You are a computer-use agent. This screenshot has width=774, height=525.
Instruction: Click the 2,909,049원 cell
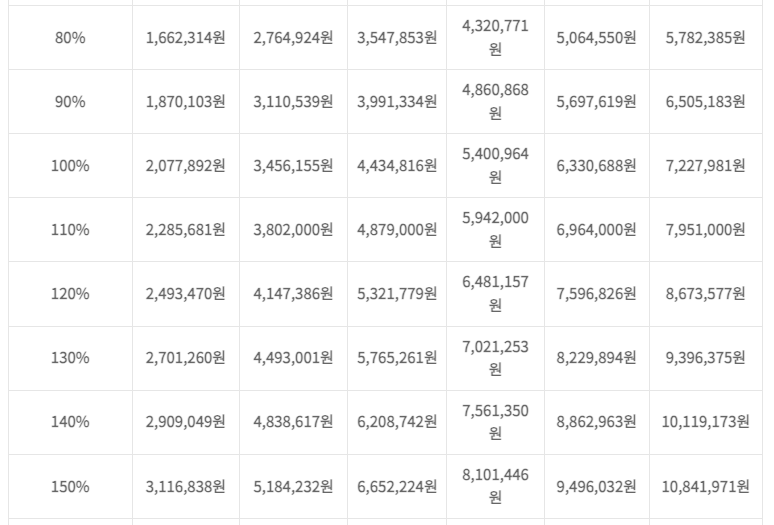click(186, 422)
